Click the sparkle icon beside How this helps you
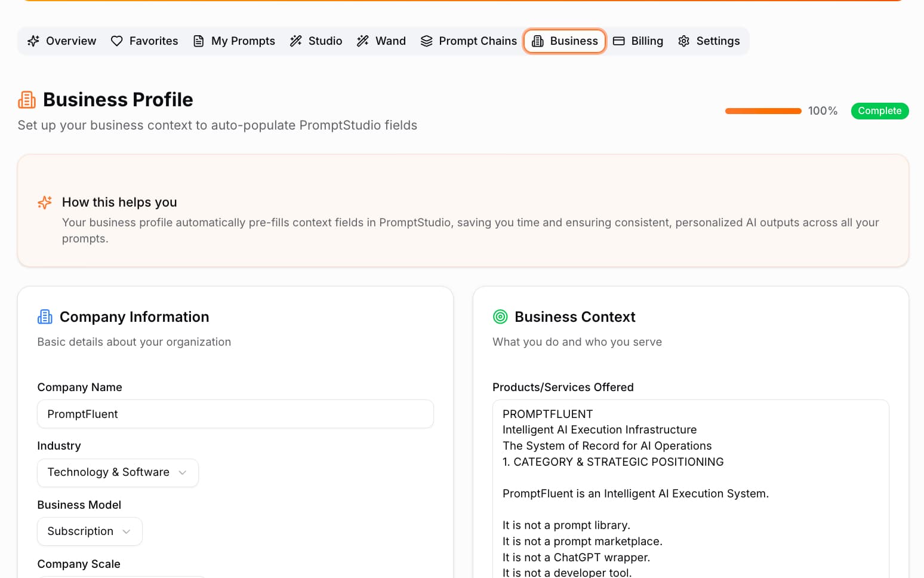The width and height of the screenshot is (924, 578). [x=44, y=202]
